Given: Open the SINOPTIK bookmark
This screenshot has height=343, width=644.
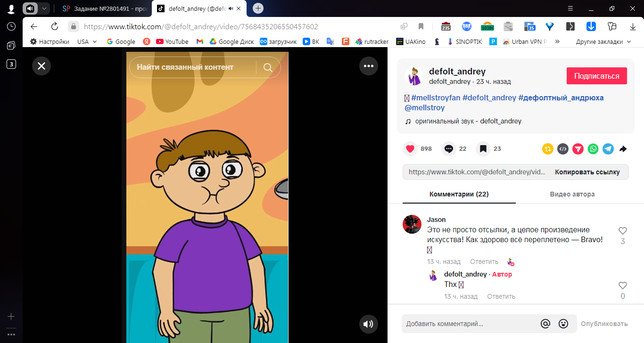Looking at the screenshot, I should 464,41.
